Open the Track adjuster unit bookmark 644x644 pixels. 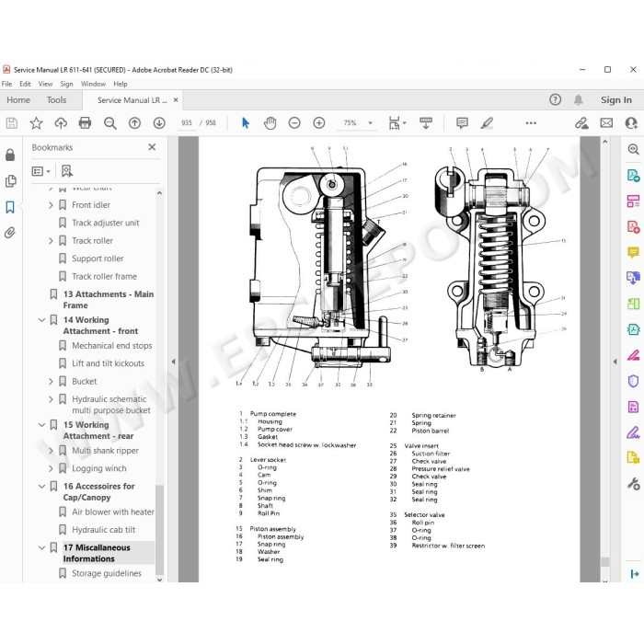106,223
